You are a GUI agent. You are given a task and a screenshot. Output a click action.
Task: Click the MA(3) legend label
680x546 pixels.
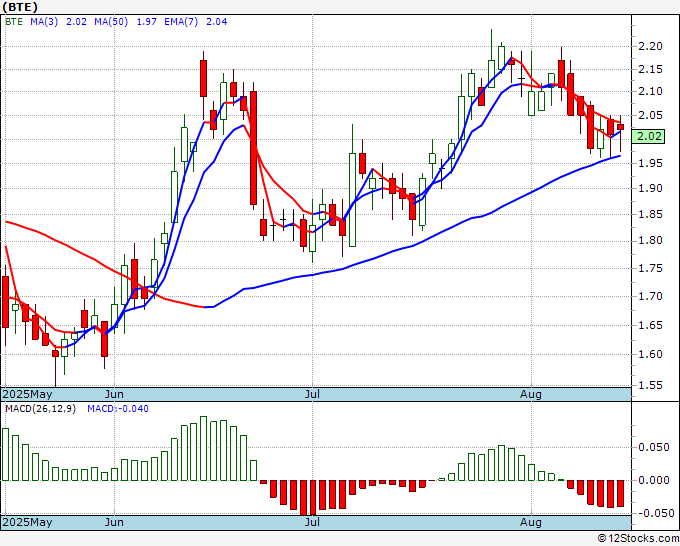pyautogui.click(x=44, y=22)
